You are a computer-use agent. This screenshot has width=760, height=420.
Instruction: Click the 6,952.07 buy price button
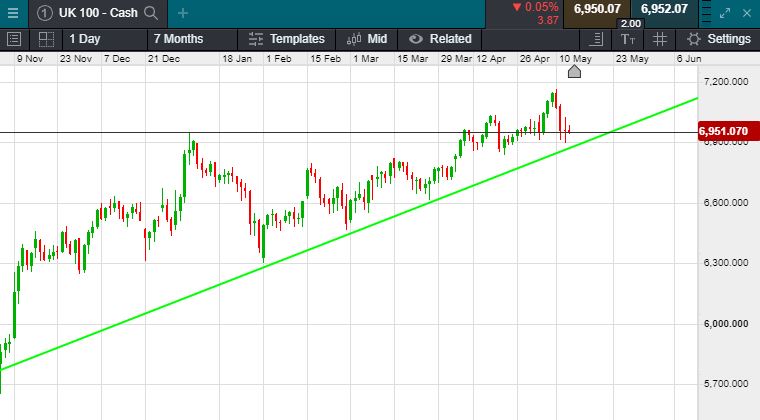tap(664, 9)
